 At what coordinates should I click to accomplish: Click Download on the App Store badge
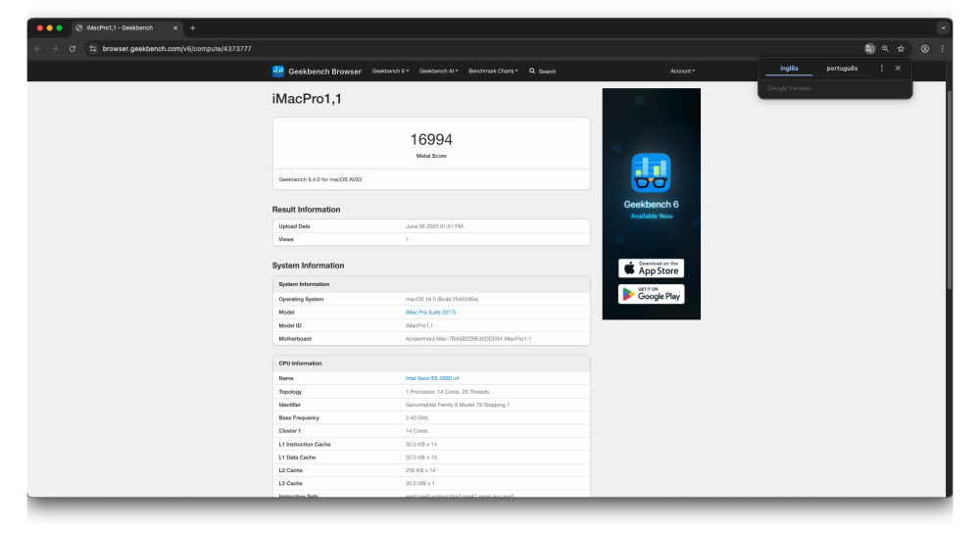click(x=651, y=268)
